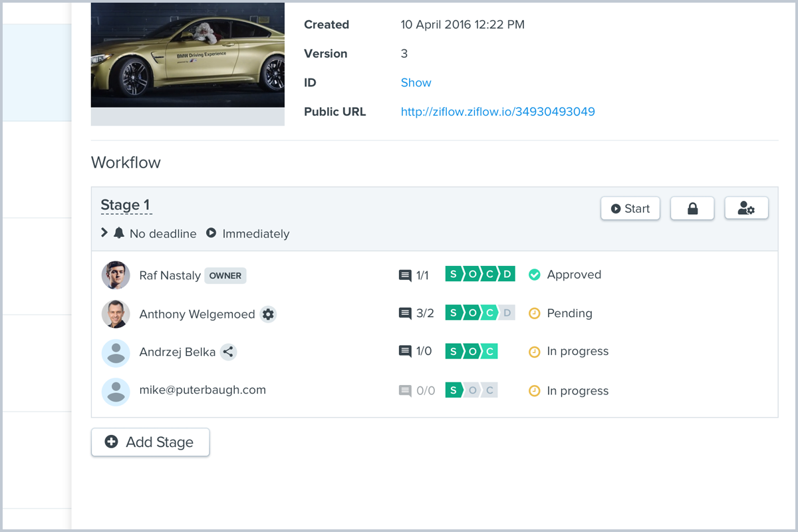Viewport: 798px width, 532px height.
Task: Click Anthony Welgemoed's profile avatar
Action: click(x=116, y=314)
